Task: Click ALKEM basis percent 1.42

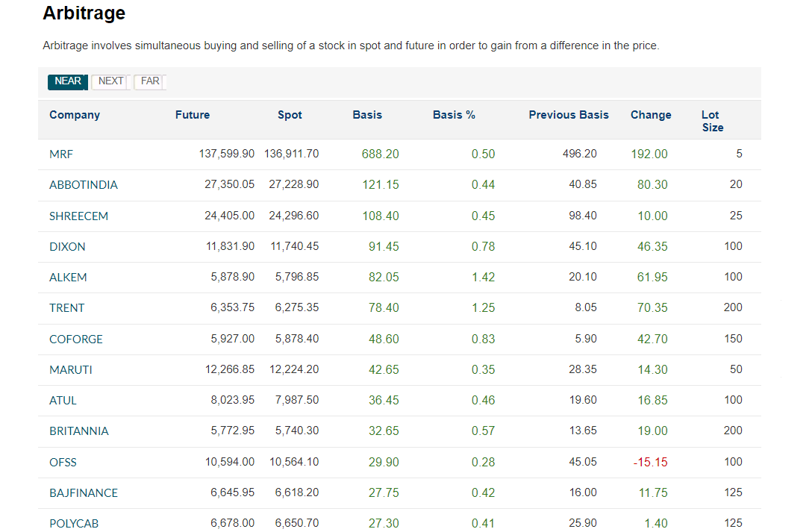Action: coord(483,278)
